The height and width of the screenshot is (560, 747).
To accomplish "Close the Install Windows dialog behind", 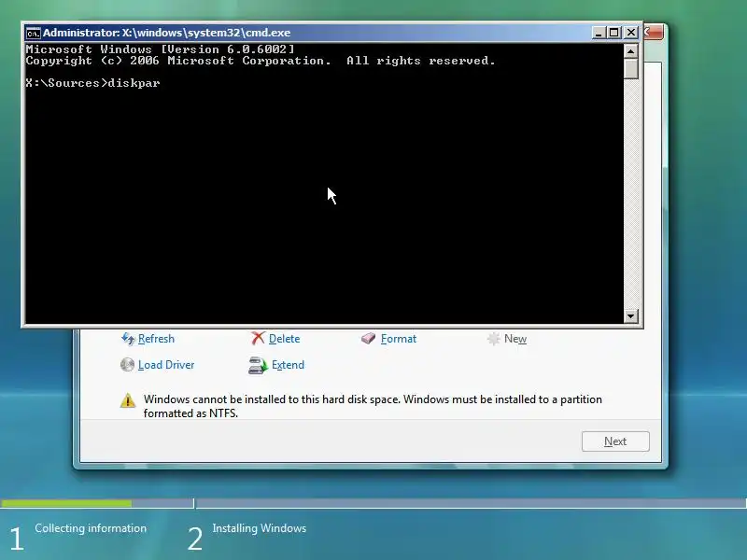I will [x=653, y=33].
